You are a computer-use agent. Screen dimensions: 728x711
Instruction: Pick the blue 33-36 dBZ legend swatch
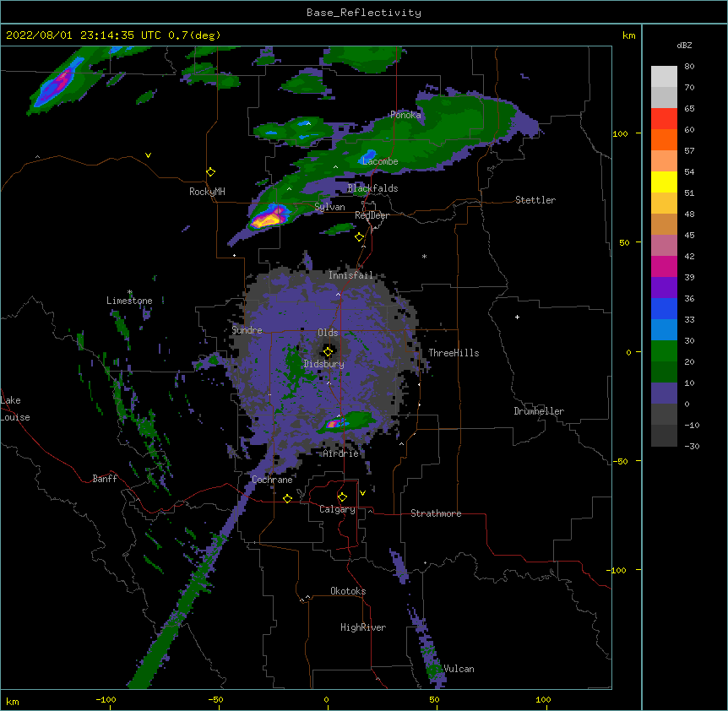tap(664, 308)
